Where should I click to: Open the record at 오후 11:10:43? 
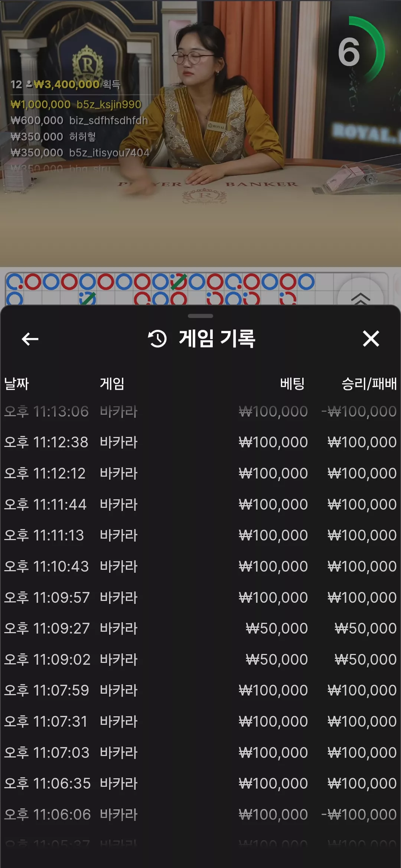(x=200, y=566)
